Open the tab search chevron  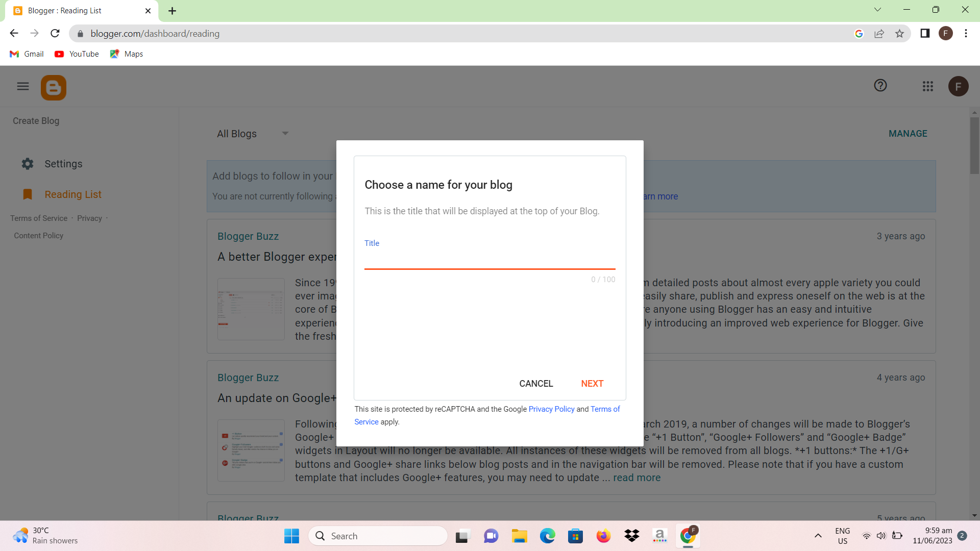coord(877,10)
